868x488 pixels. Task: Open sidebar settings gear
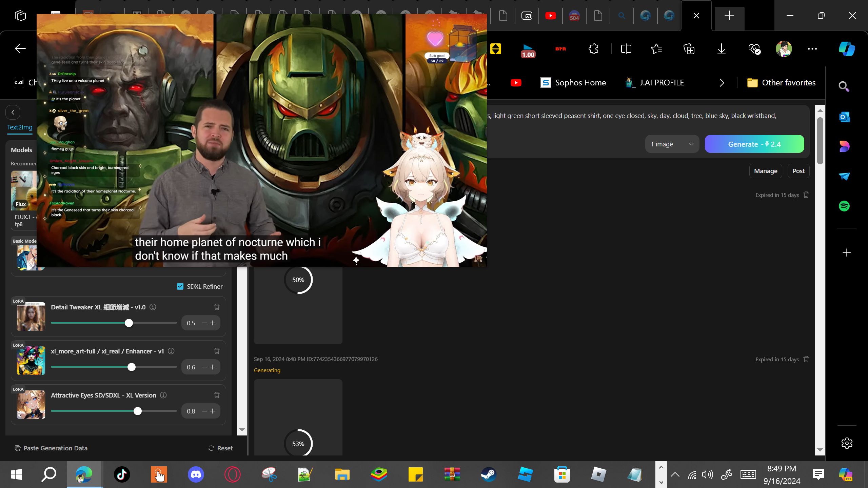tap(847, 443)
